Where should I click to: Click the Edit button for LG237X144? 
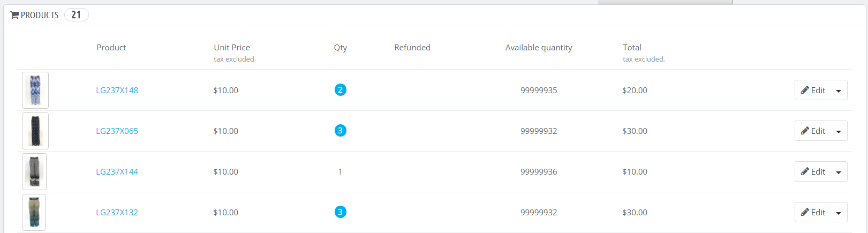[813, 171]
